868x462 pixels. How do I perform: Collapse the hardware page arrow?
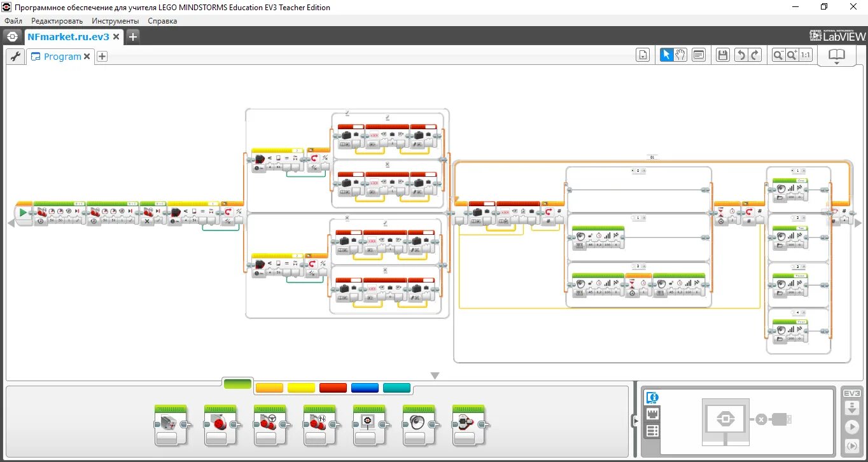(634, 421)
